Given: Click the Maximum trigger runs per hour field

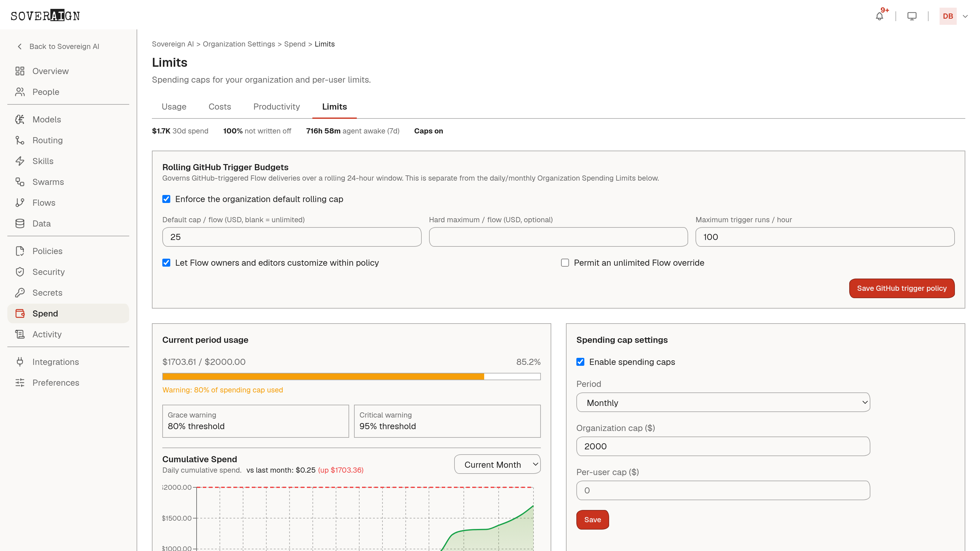Looking at the screenshot, I should [x=825, y=237].
